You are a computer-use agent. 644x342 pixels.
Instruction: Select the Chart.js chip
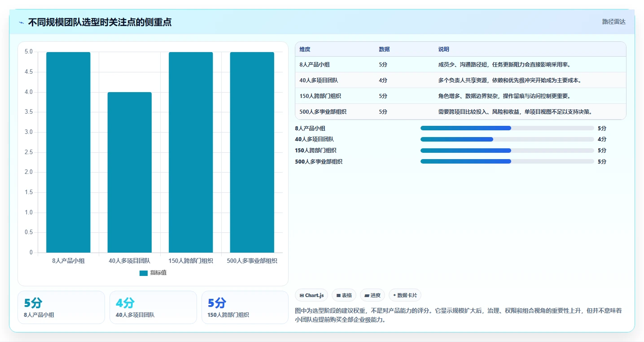coord(311,295)
